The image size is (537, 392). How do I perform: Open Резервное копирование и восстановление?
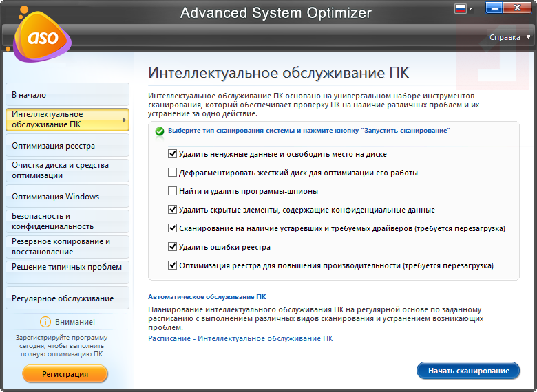67,247
